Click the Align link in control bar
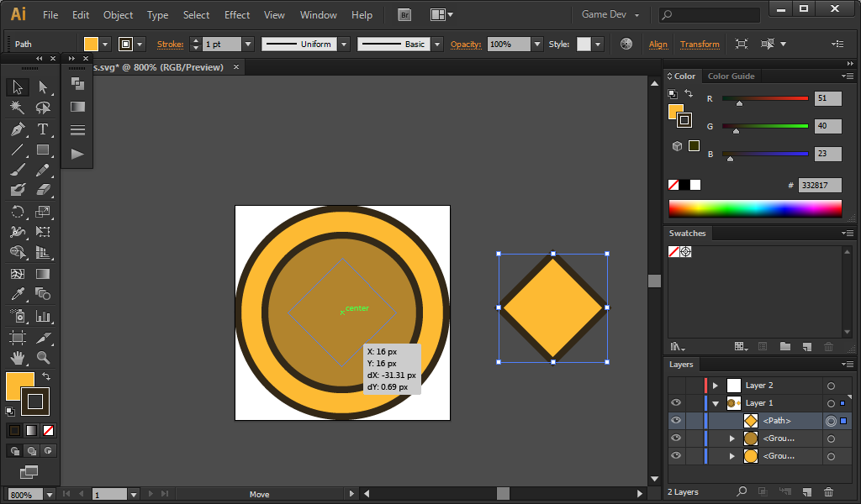The image size is (861, 504). pos(658,44)
